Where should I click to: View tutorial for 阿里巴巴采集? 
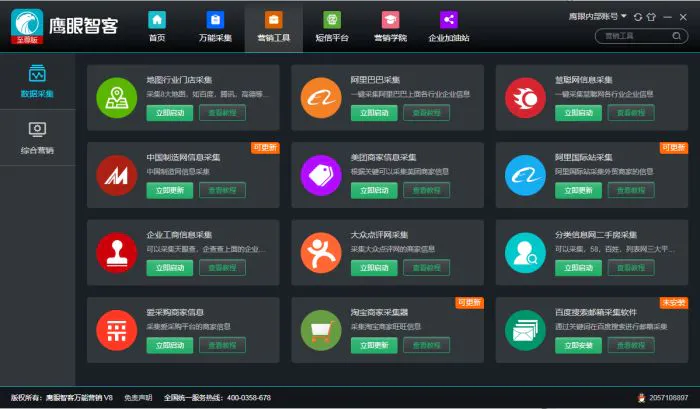(426, 113)
